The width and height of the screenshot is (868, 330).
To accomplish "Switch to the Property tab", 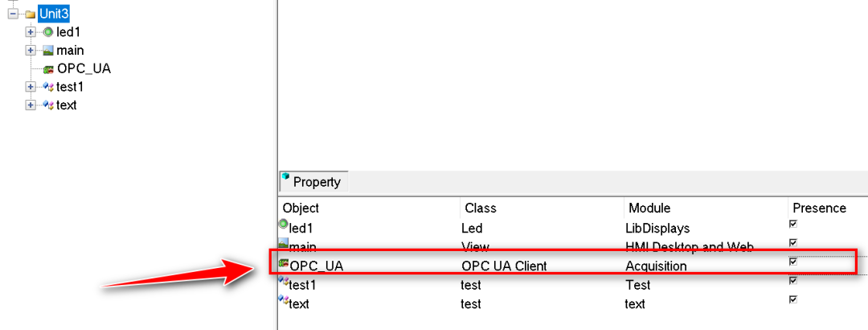I will (313, 182).
